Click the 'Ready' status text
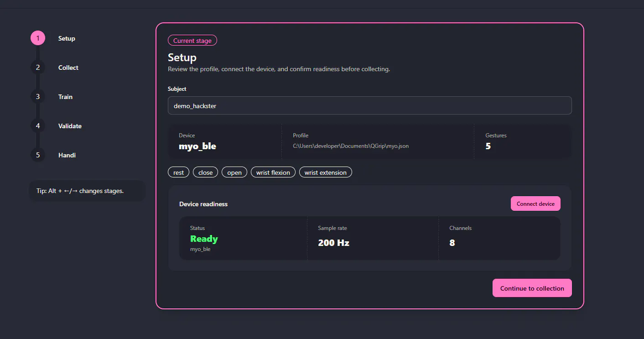 coord(204,239)
